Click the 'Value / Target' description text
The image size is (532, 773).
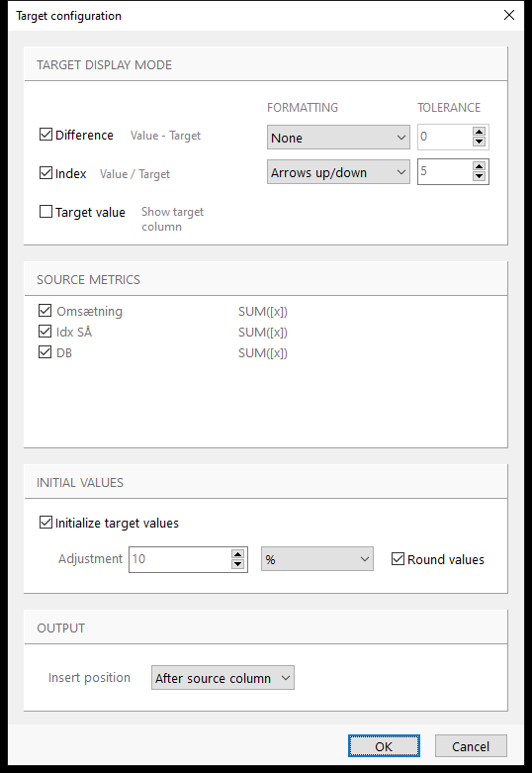134,174
